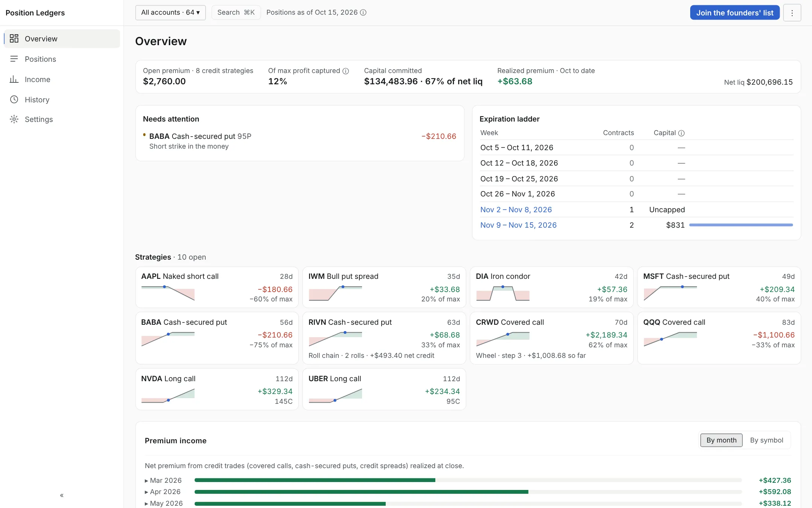
Task: Go to Positions in the sidebar
Action: coord(62,59)
